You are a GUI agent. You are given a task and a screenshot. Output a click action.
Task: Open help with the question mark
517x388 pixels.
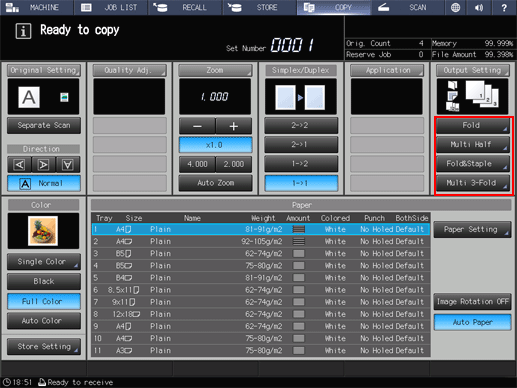504,8
